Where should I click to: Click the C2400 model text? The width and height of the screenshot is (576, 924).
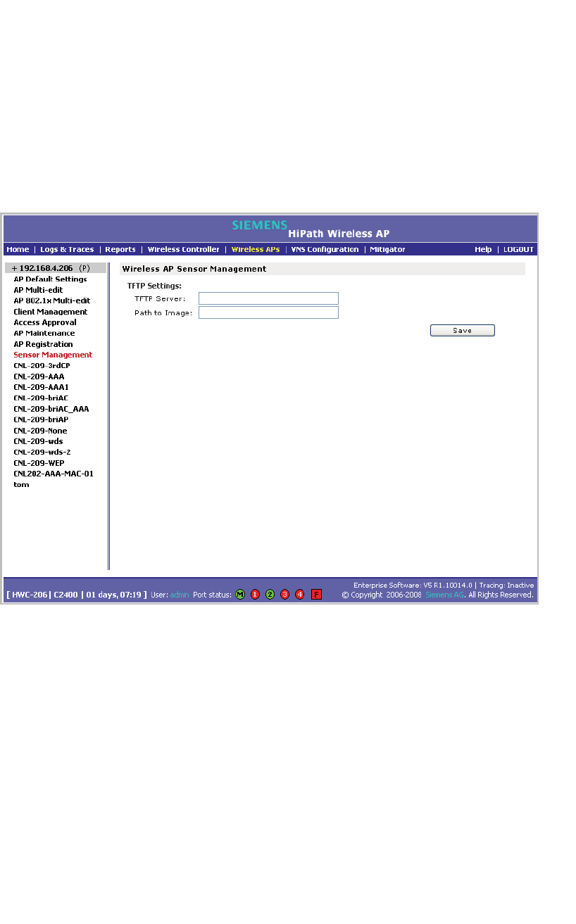coord(66,595)
